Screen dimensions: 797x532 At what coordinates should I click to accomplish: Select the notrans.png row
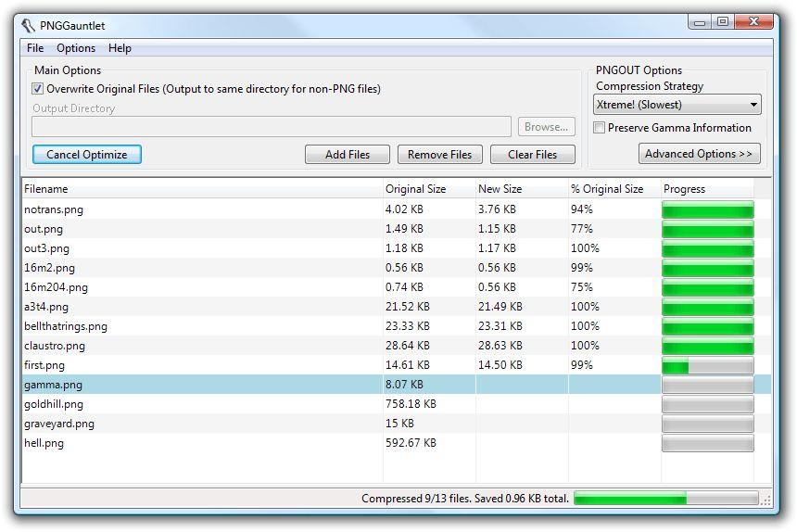click(x=397, y=209)
